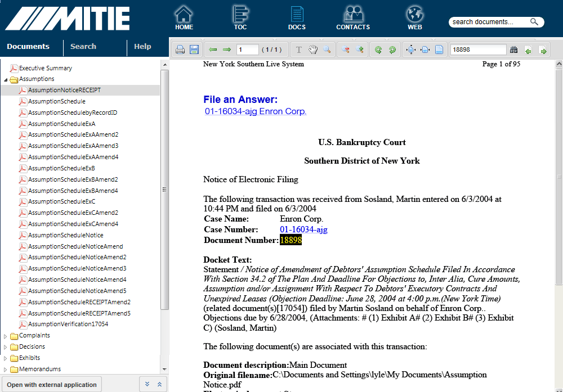Open AssumptionSchedule in the tree
Screen dimensions: 563x392
click(56, 101)
